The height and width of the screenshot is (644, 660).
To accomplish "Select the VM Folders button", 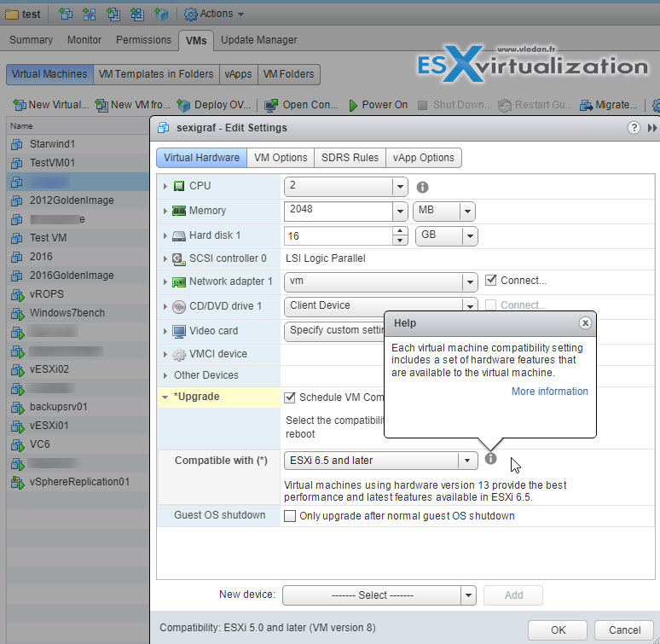I will [x=289, y=74].
